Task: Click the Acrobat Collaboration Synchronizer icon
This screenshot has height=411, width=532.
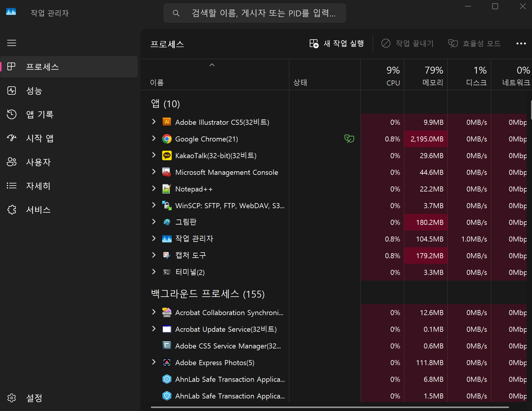Action: pyautogui.click(x=167, y=312)
